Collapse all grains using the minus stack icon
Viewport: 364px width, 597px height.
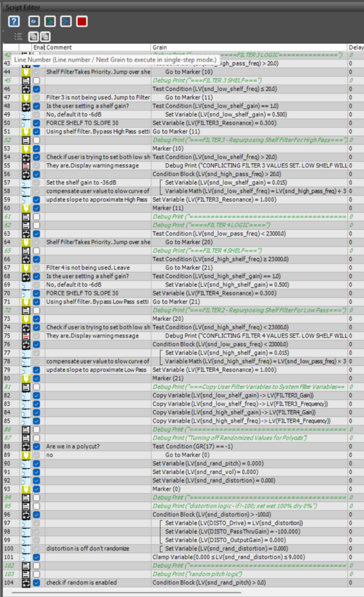coord(45,37)
